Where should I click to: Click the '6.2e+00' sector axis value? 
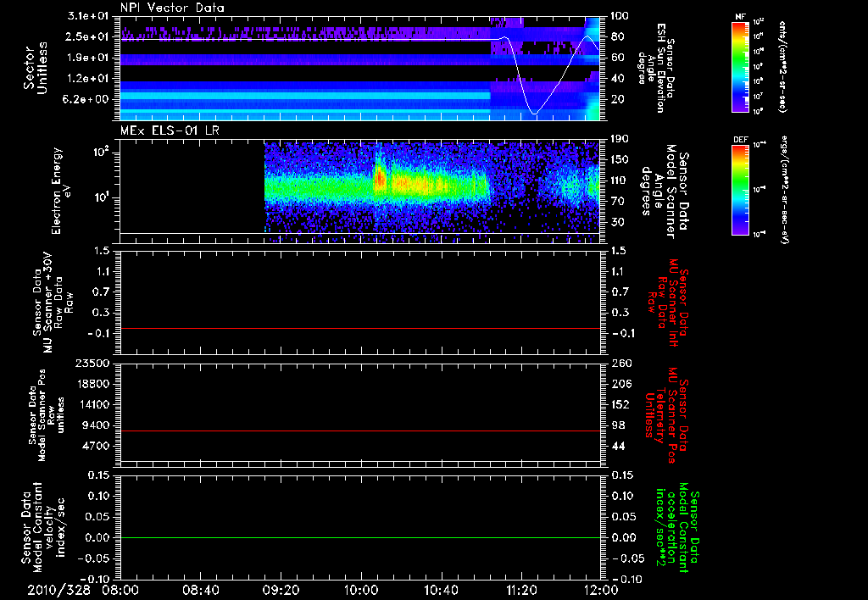(x=87, y=99)
